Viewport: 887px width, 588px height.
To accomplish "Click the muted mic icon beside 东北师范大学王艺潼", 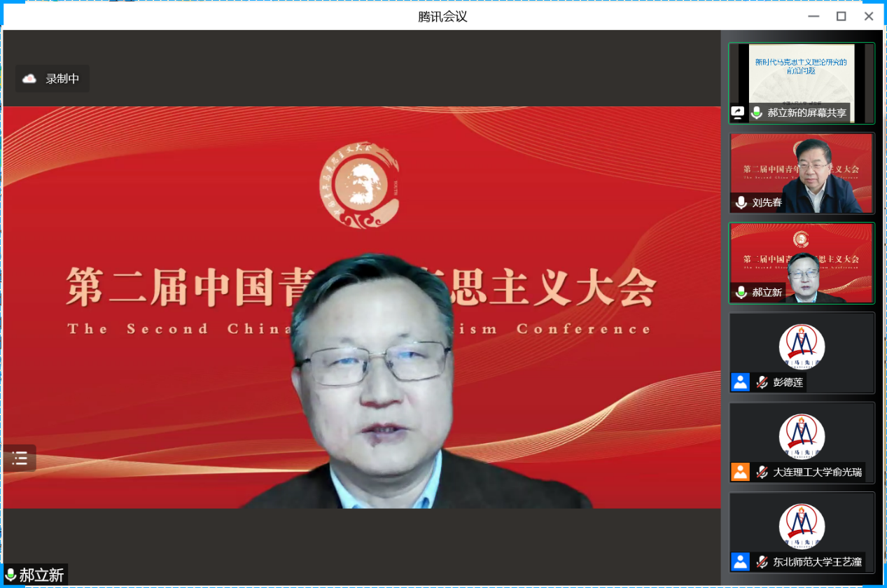I will 762,561.
